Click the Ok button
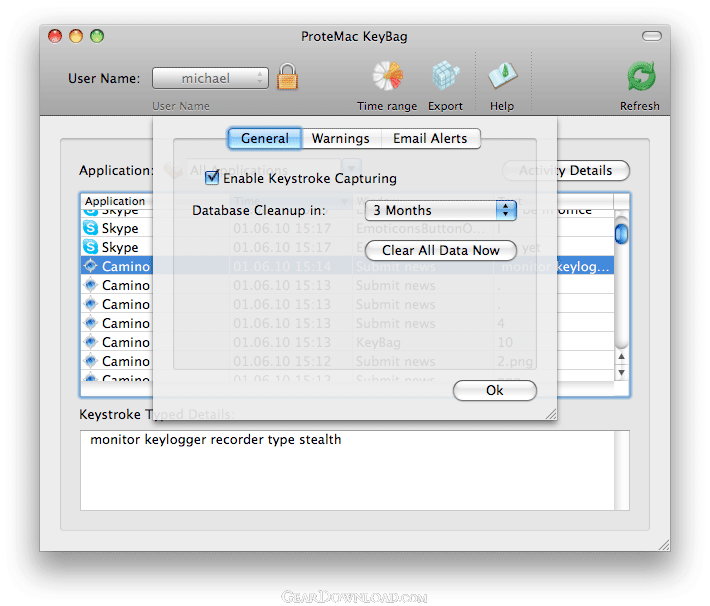 tap(494, 390)
